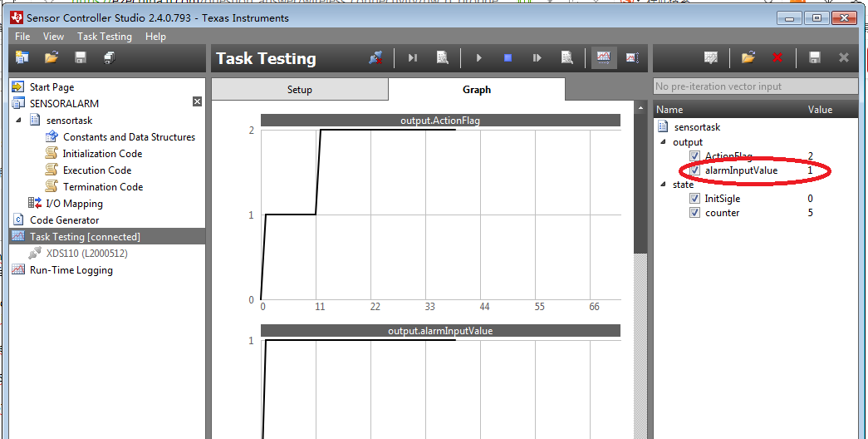
Task: Click the first debug document magnifier icon
Action: click(442, 57)
